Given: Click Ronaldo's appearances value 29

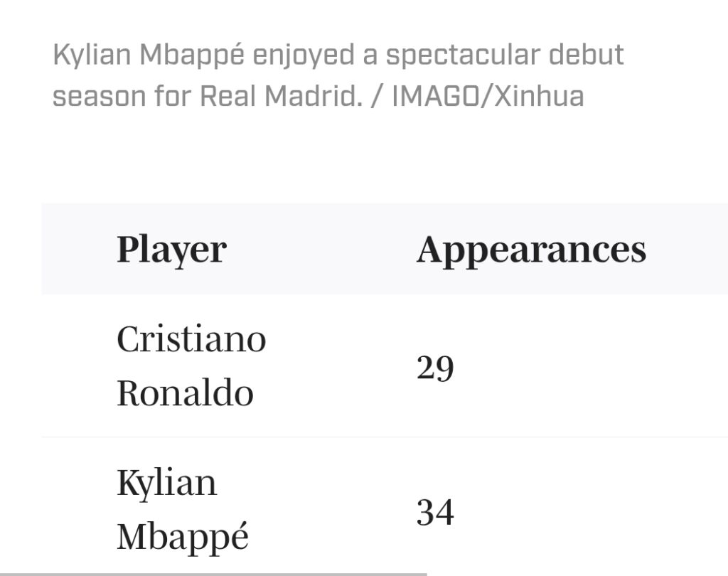Looking at the screenshot, I should click(x=435, y=368).
